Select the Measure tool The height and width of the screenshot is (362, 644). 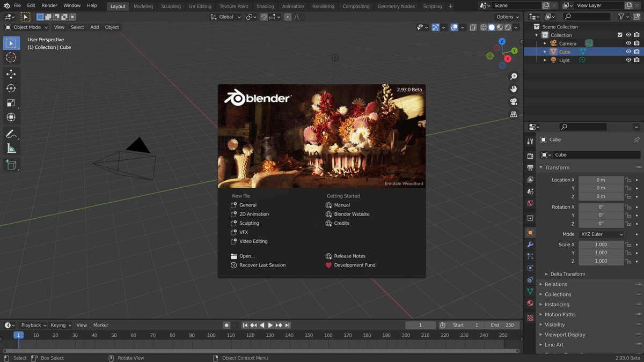tap(11, 149)
